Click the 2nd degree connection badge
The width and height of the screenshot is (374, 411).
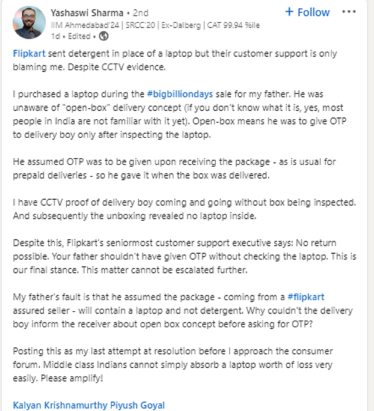pyautogui.click(x=141, y=13)
